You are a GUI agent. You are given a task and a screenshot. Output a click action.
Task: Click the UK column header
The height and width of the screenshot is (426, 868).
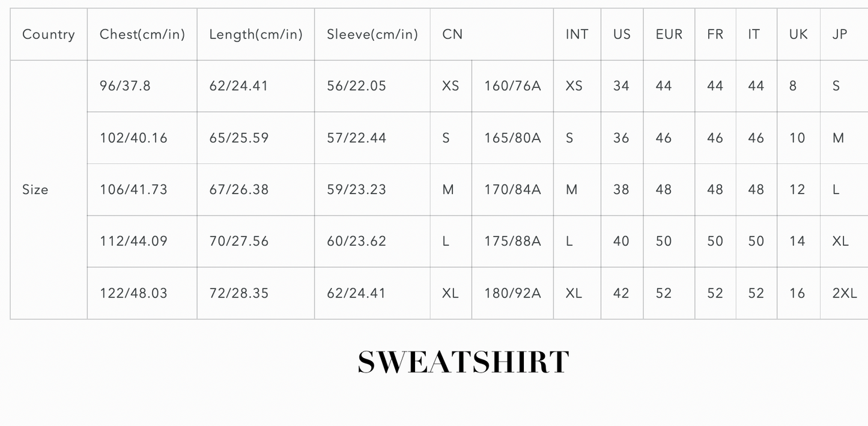coord(798,34)
